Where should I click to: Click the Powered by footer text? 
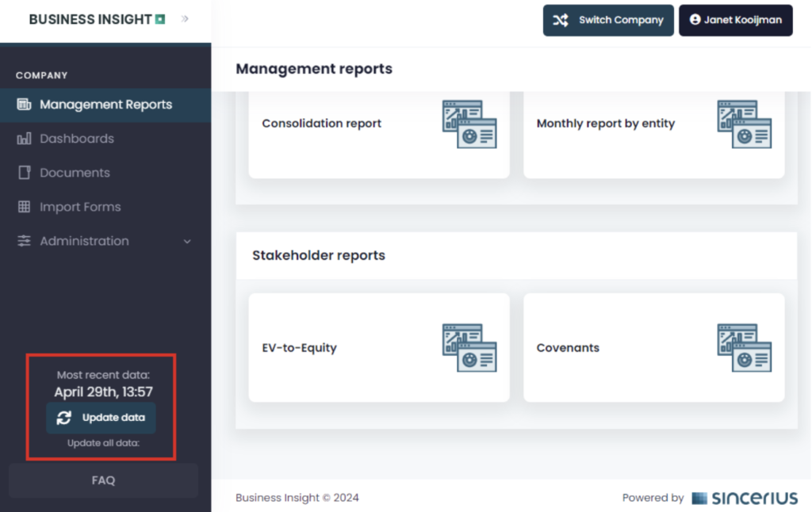point(653,498)
